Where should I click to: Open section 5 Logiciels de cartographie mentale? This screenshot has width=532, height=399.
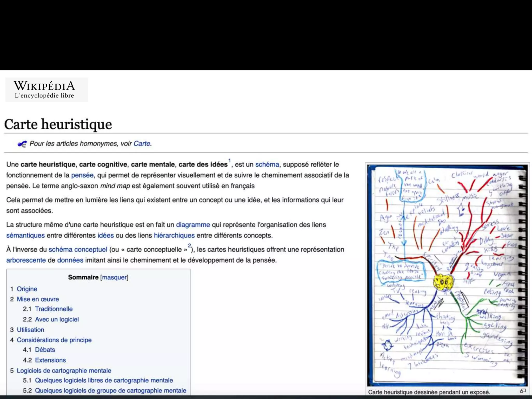64,370
